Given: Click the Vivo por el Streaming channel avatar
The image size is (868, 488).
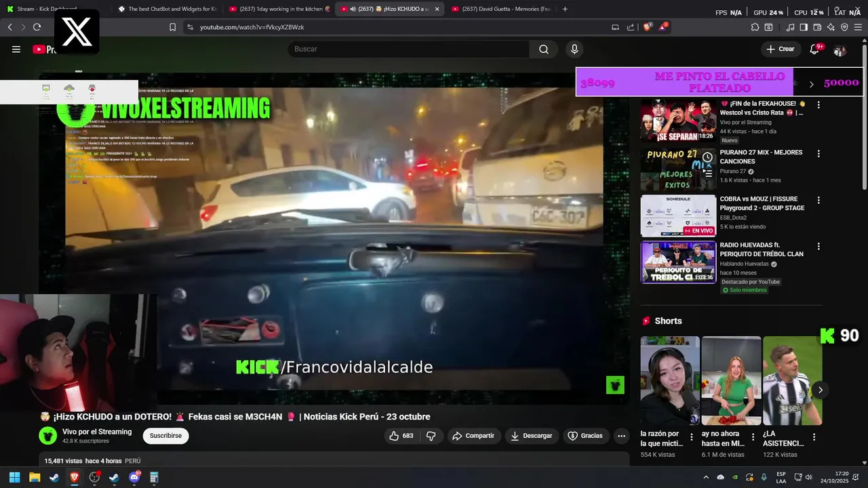Looking at the screenshot, I should [47, 436].
